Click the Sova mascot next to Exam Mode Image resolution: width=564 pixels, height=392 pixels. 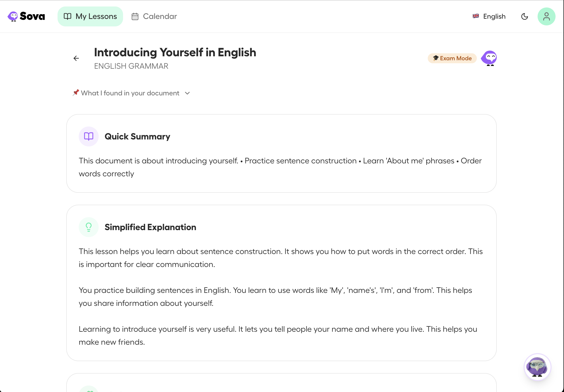(489, 58)
